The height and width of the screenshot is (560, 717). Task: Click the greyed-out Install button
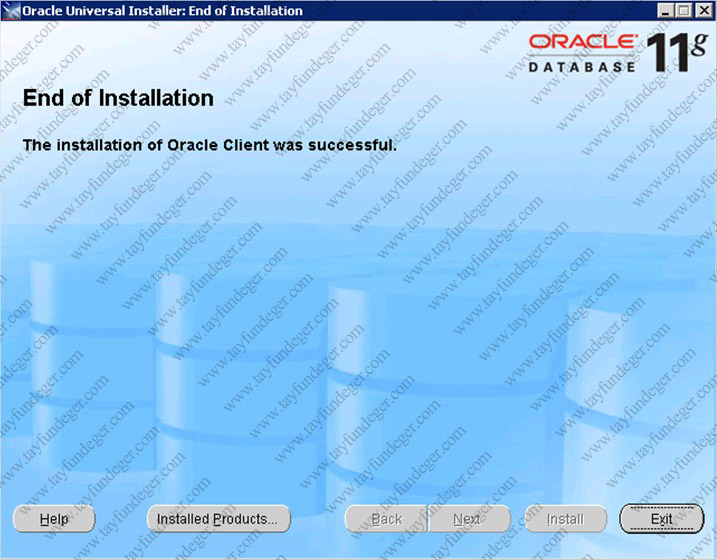pyautogui.click(x=566, y=519)
